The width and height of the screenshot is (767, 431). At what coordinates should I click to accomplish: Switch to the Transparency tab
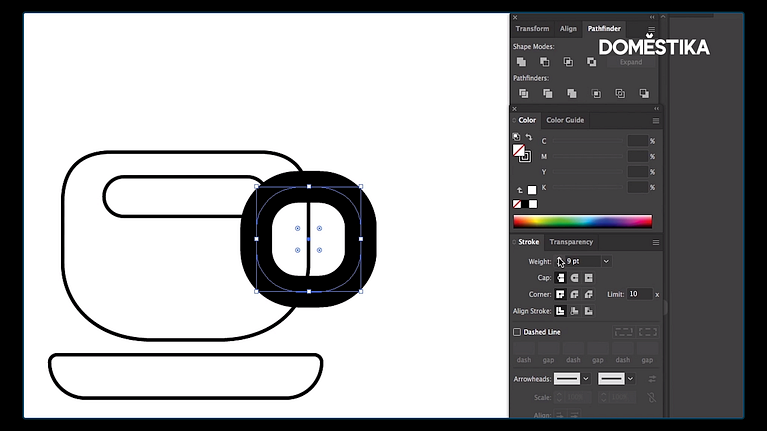pos(571,242)
